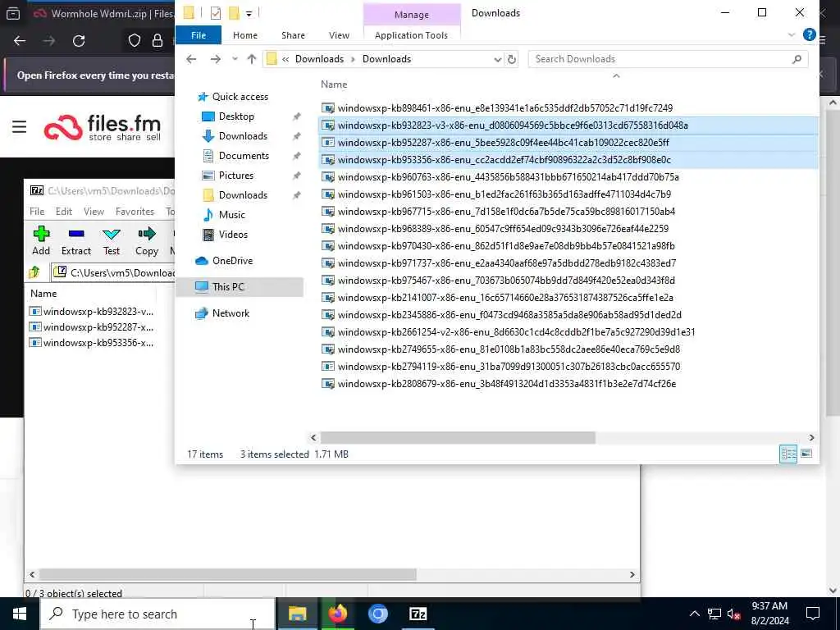Click New folder icon in Explorer title bar
The height and width of the screenshot is (630, 840).
(234, 13)
